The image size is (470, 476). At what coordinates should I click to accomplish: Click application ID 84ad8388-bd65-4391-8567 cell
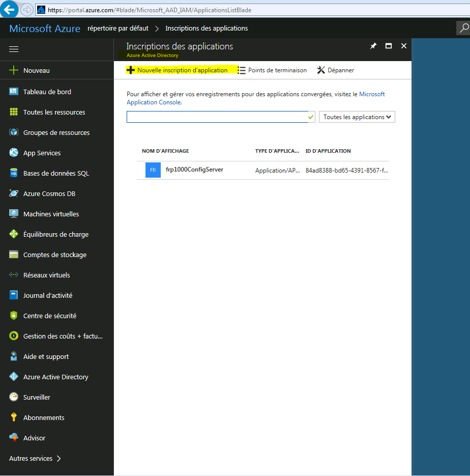tap(346, 171)
